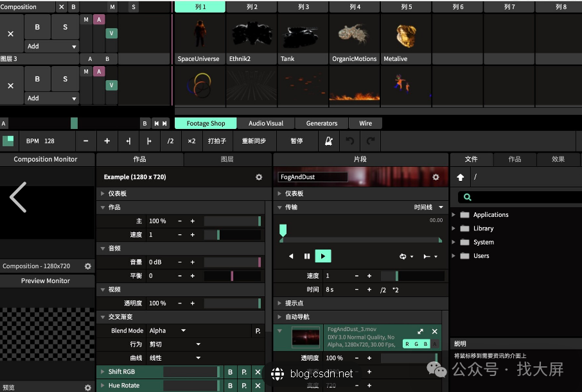Click the play forward button in transport
The height and width of the screenshot is (392, 582).
click(x=323, y=256)
